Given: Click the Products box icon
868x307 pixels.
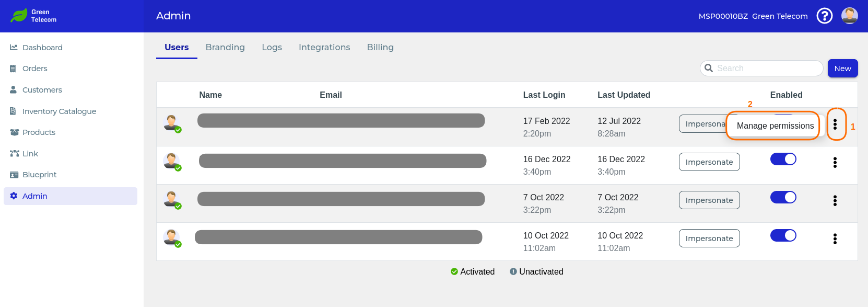Looking at the screenshot, I should pyautogui.click(x=14, y=132).
